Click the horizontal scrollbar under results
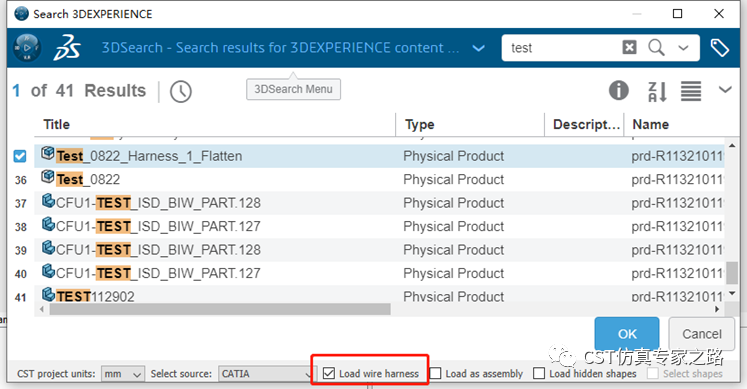The height and width of the screenshot is (389, 747). 220,309
